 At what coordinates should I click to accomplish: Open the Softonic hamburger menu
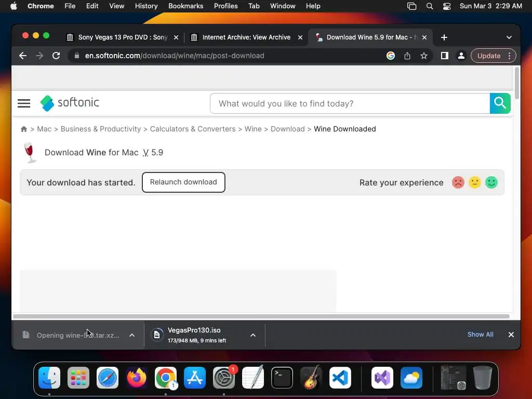pyautogui.click(x=24, y=103)
